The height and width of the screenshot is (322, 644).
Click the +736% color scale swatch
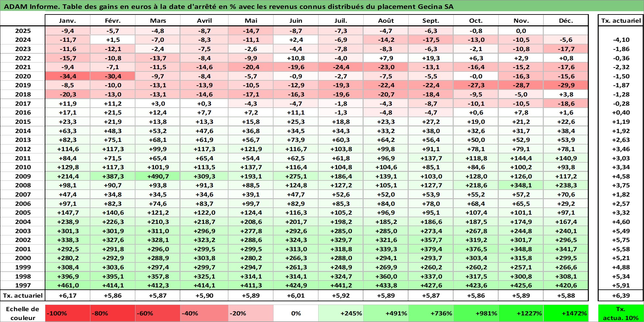pyautogui.click(x=431, y=313)
